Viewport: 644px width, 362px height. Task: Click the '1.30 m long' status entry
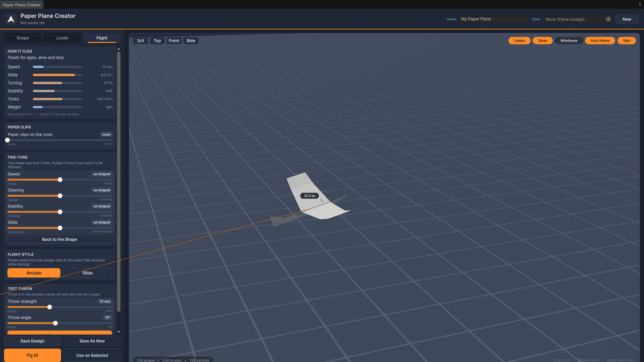(x=146, y=360)
